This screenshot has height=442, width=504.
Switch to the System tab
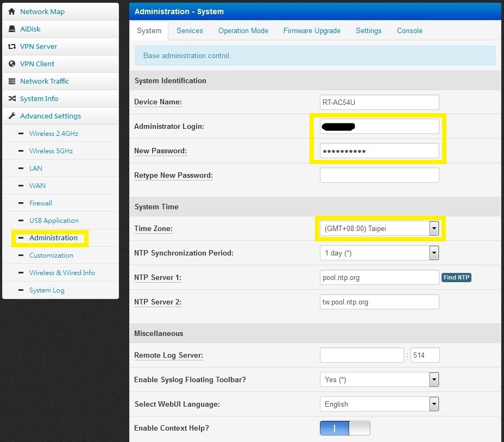pyautogui.click(x=149, y=30)
